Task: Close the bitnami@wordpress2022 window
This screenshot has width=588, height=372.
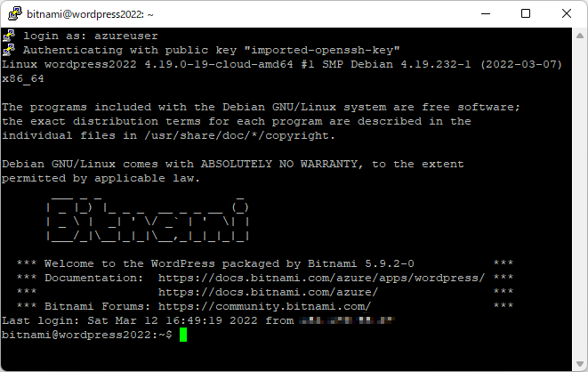Action: point(567,14)
